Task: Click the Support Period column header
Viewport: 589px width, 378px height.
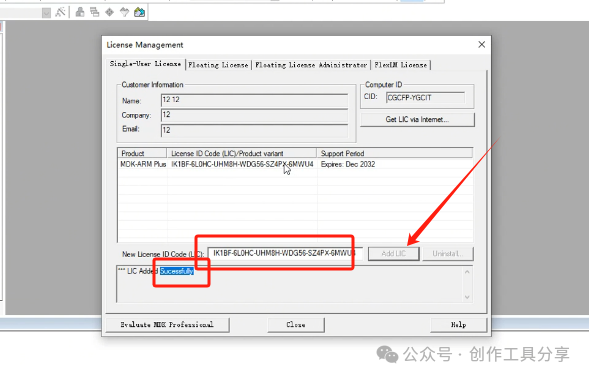Action: pyautogui.click(x=395, y=153)
